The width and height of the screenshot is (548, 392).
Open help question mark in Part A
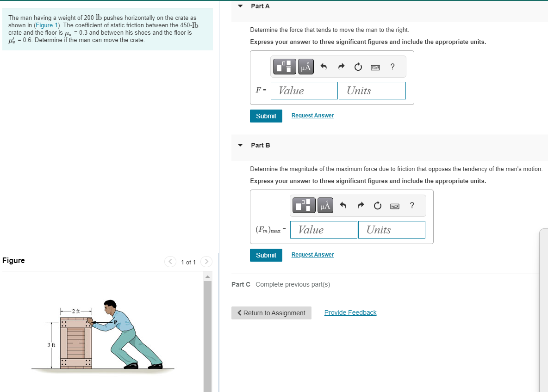[392, 66]
